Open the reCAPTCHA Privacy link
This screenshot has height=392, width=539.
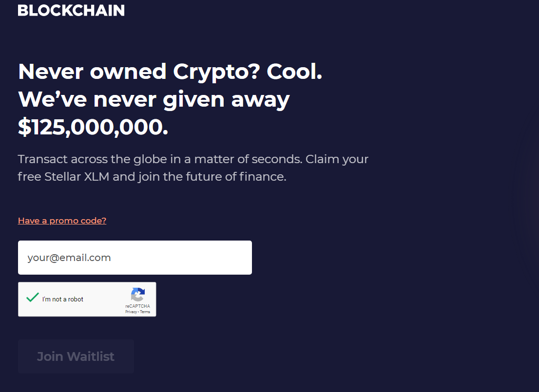(x=131, y=312)
